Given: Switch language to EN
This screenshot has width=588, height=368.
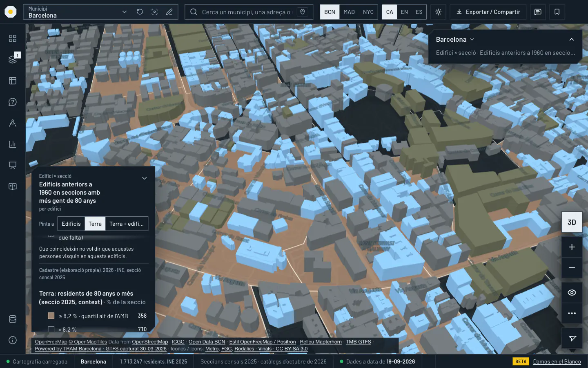Looking at the screenshot, I should coord(404,12).
